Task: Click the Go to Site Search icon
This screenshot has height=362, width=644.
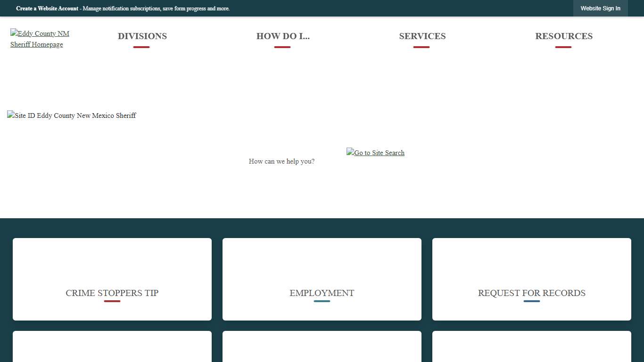Action: (x=375, y=153)
